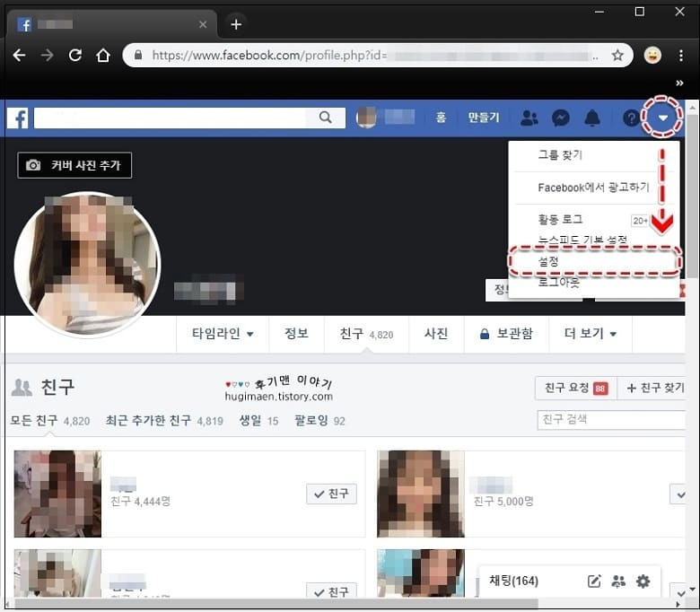The height and width of the screenshot is (612, 700).
Task: Click text 친구 4,444명
Action: point(140,502)
